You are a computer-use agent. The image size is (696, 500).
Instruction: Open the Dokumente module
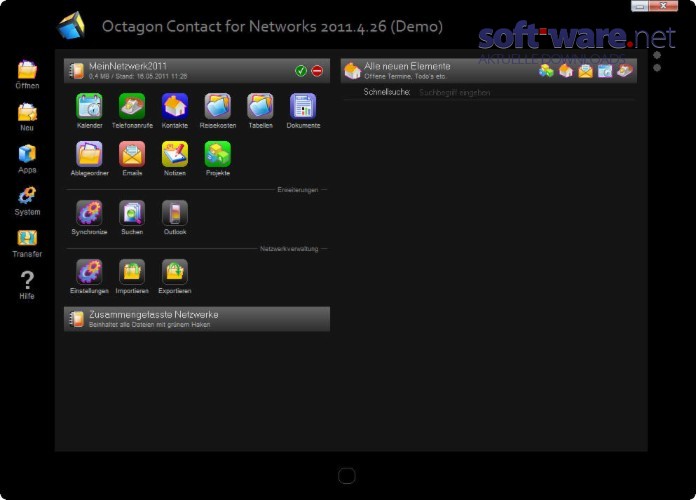pyautogui.click(x=303, y=106)
